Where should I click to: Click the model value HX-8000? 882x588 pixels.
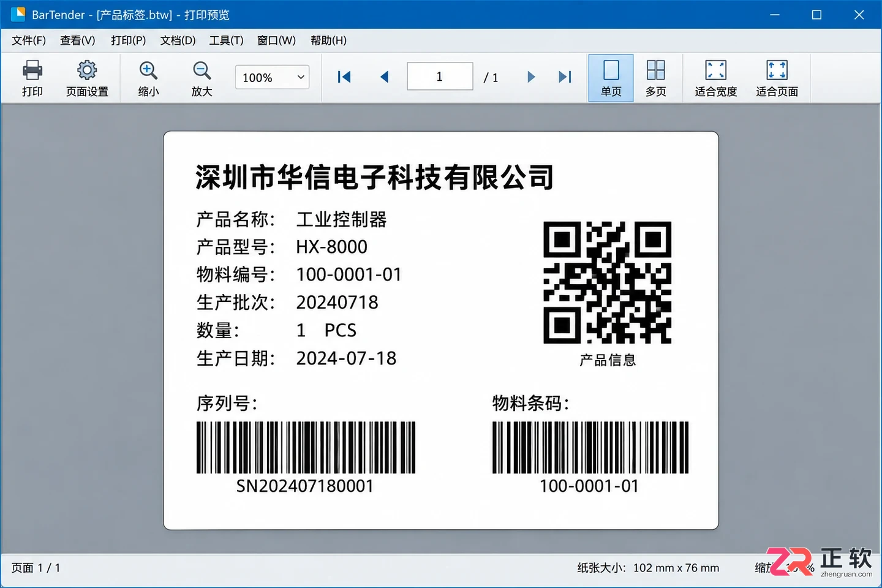[x=332, y=247]
